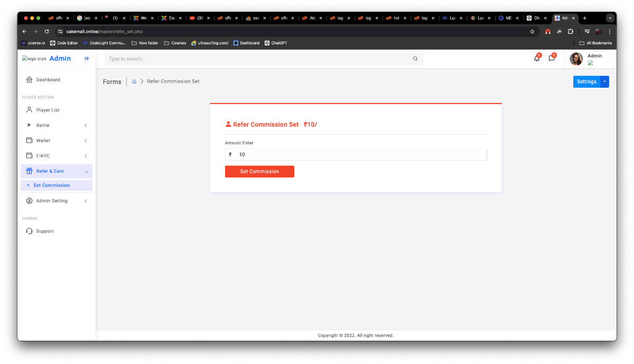Click into the Amount Enter field

point(359,155)
